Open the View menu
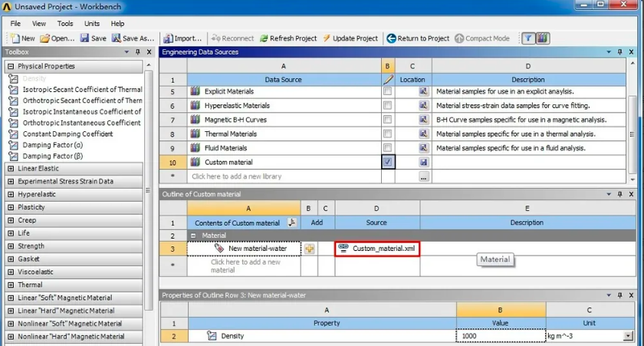Image resolution: width=644 pixels, height=346 pixels. (x=39, y=24)
